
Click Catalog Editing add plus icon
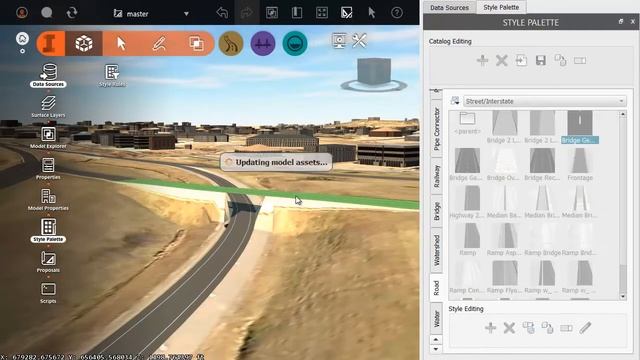482,60
